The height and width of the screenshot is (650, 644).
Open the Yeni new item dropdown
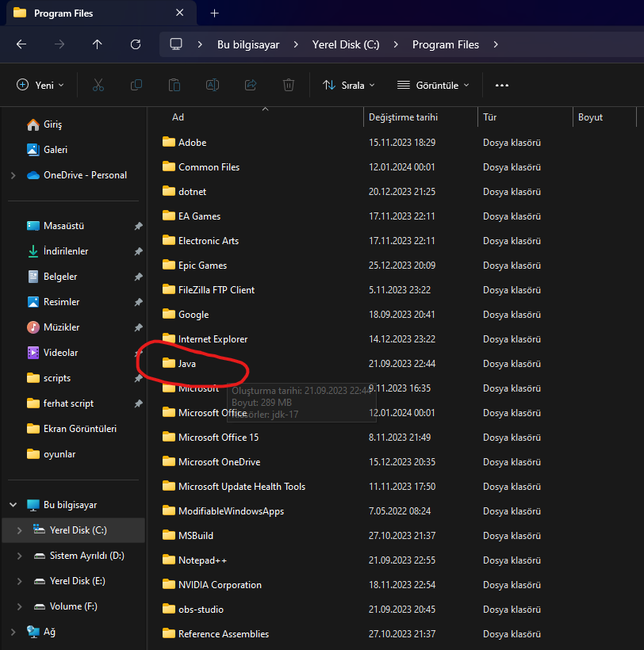click(x=40, y=85)
